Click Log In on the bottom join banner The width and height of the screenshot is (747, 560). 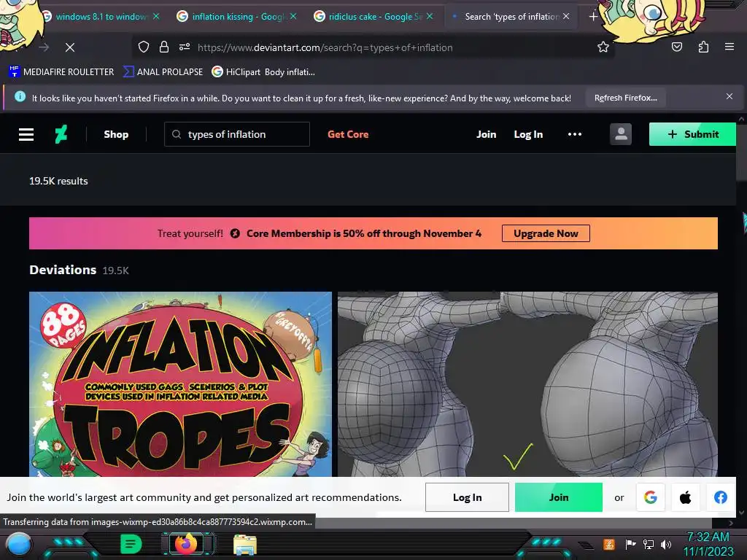coord(467,497)
